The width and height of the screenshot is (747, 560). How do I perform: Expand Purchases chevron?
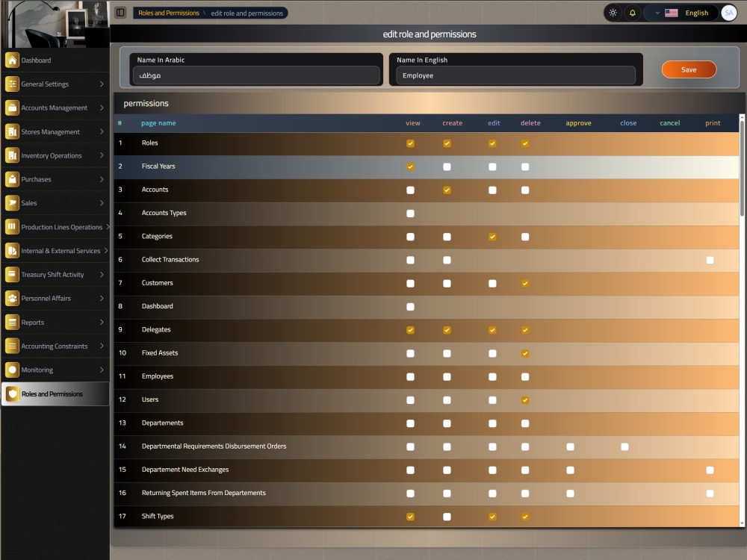(102, 179)
